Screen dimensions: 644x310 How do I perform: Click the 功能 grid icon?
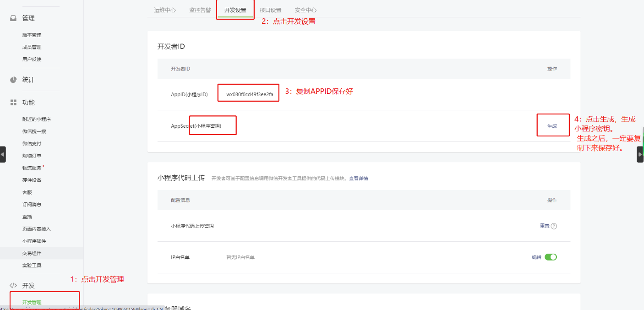pyautogui.click(x=13, y=103)
